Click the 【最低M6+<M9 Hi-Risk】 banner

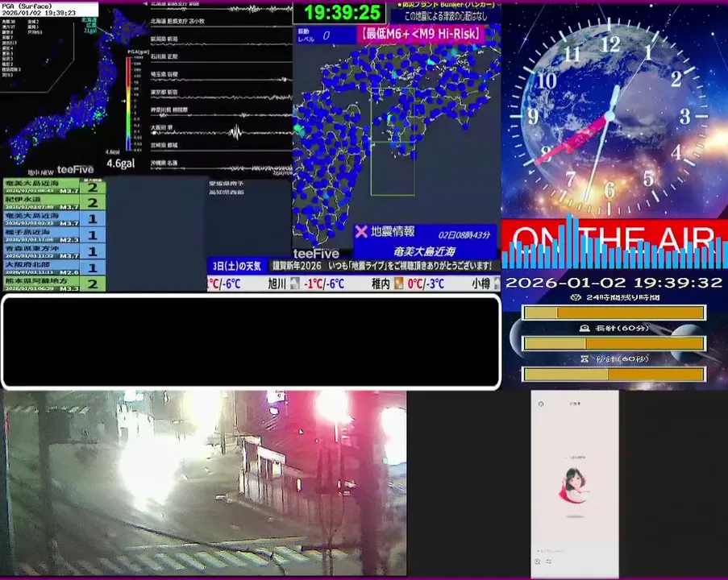(x=420, y=34)
